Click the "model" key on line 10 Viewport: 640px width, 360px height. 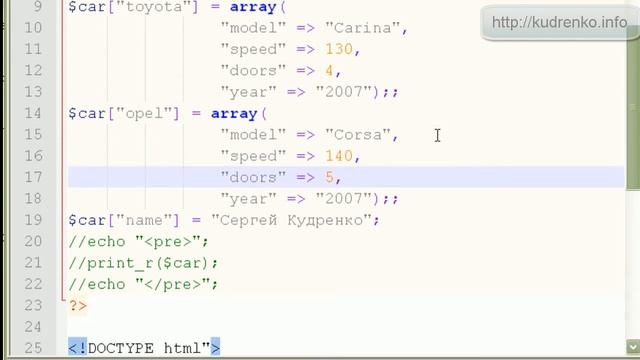pyautogui.click(x=253, y=28)
